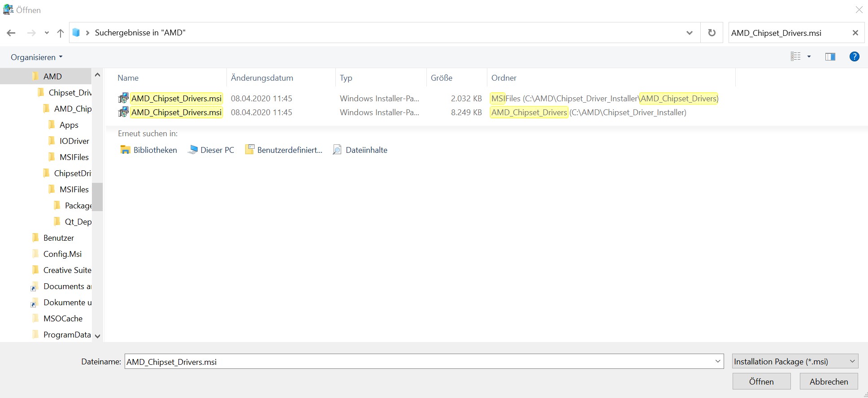The width and height of the screenshot is (868, 398).
Task: Select ChipsetDri folder in tree
Action: pyautogui.click(x=68, y=173)
